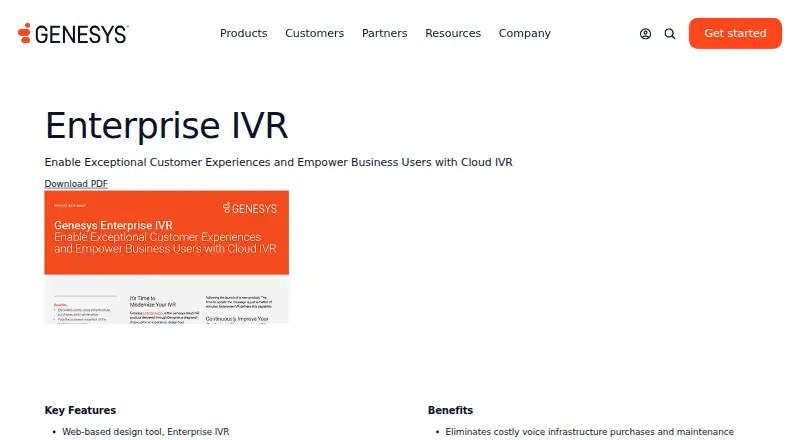Click the Genesys logo in the header

click(x=73, y=34)
